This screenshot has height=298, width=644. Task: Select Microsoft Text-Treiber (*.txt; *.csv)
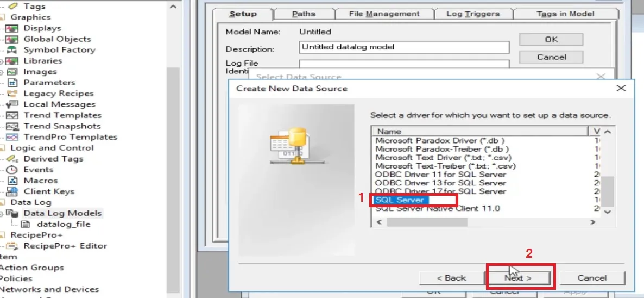tap(446, 166)
